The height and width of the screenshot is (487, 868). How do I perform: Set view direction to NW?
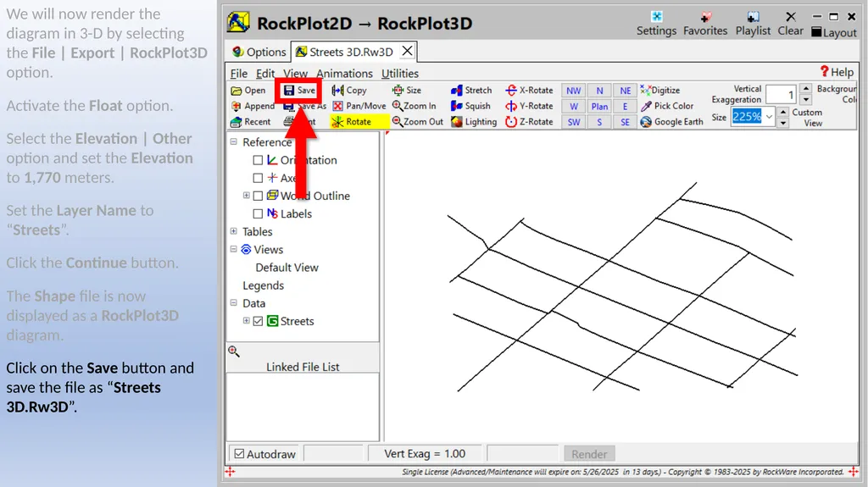click(x=574, y=91)
